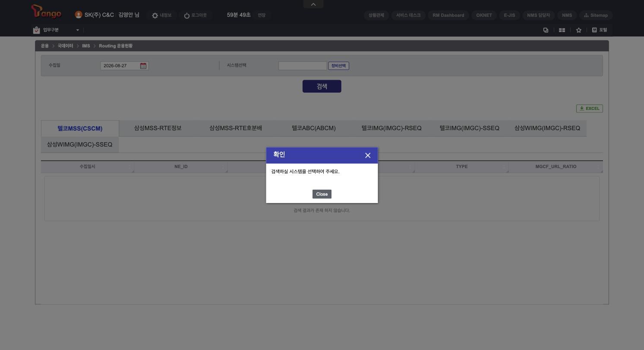Extend the session with 연장

pyautogui.click(x=262, y=15)
